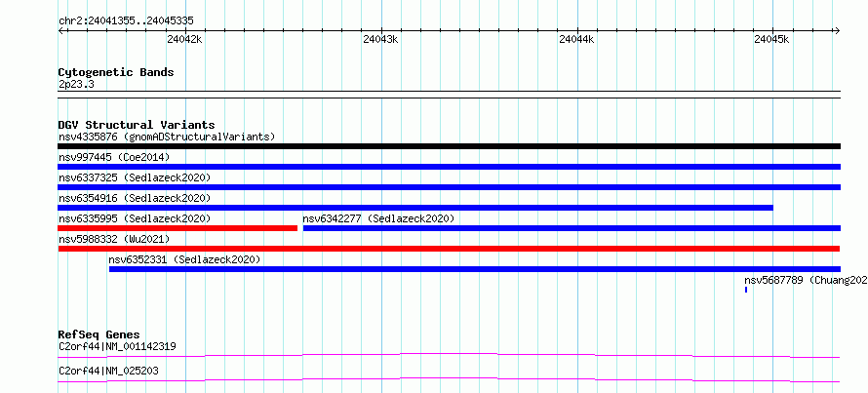This screenshot has width=868, height=393.
Task: Click the short red nsv6335995 bar
Action: (178, 228)
